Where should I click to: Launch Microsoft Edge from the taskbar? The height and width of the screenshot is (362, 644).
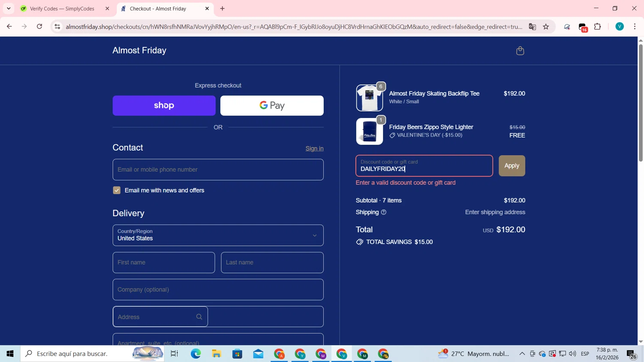point(196,354)
